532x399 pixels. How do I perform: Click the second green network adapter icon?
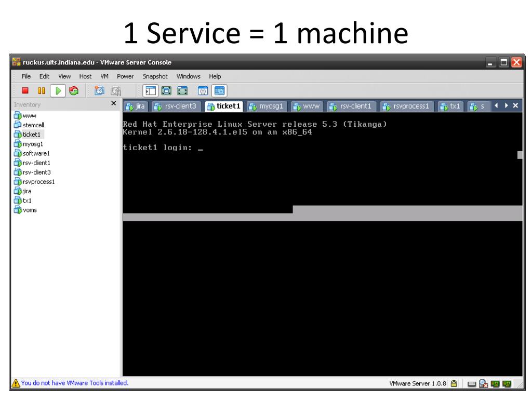click(x=507, y=384)
